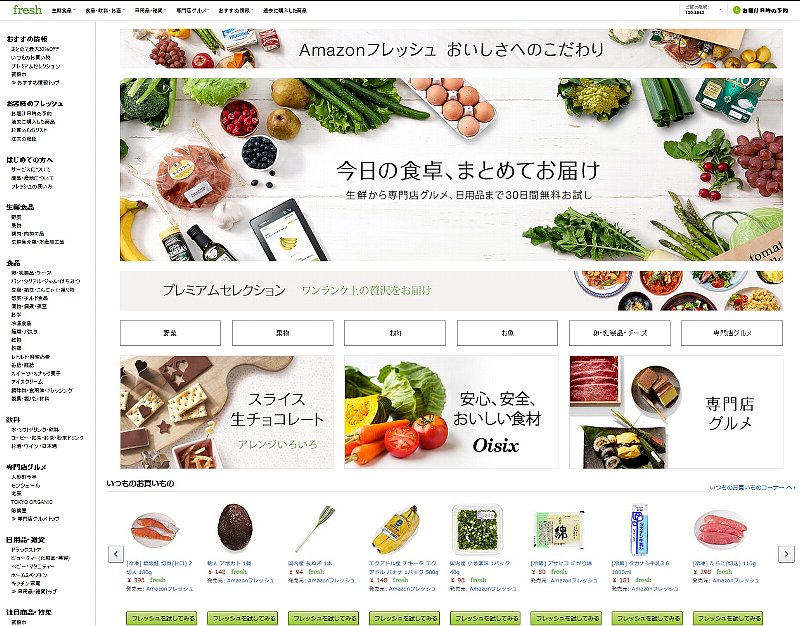Open the tofu package product image
This screenshot has width=800, height=626.
click(x=558, y=530)
